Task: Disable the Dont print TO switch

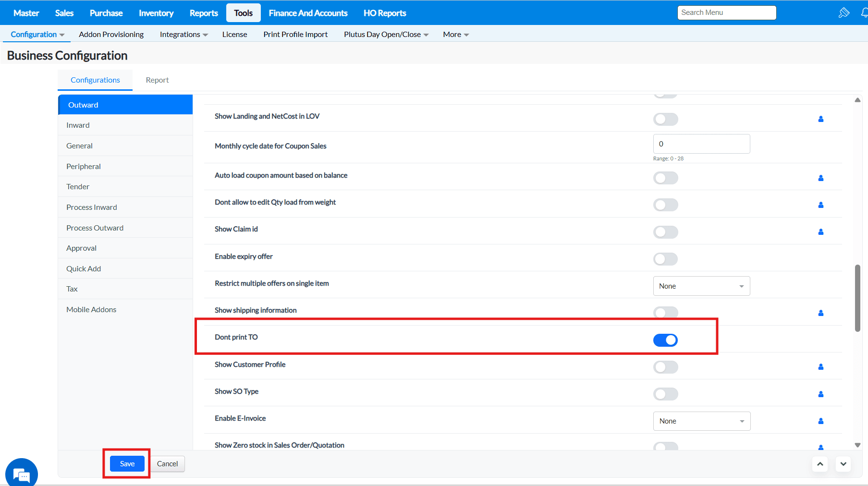Action: [x=665, y=340]
